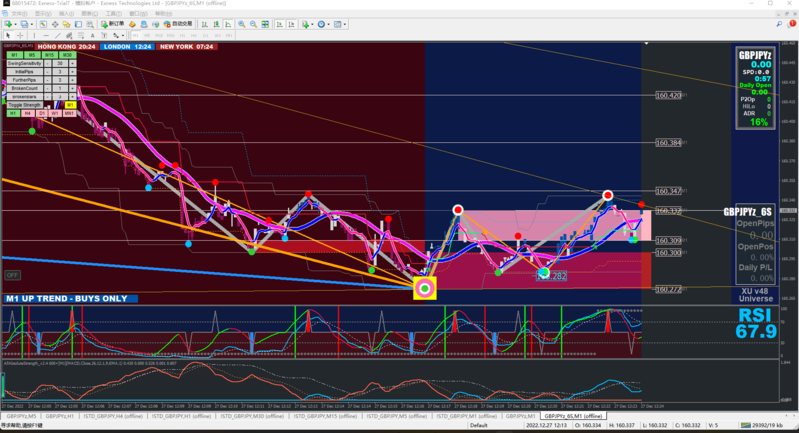Expand the templates dropdown arrow
This screenshot has height=433, width=799.
coord(345,24)
